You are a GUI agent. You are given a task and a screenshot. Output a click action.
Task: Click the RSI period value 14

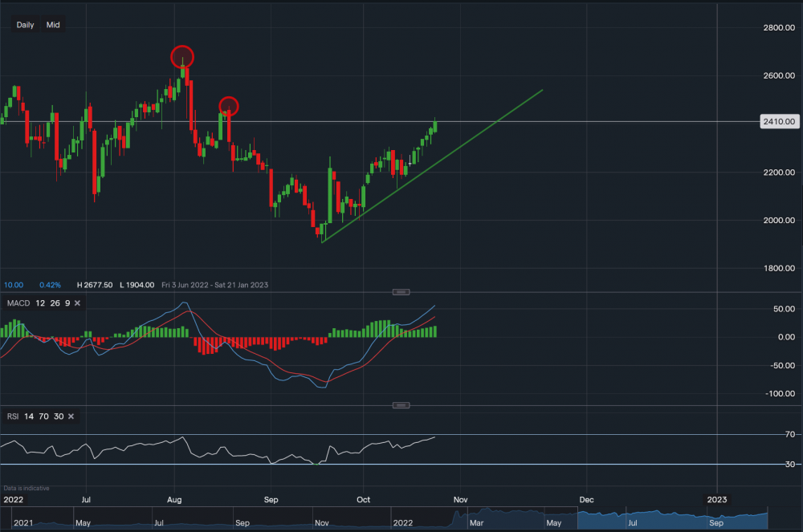[29, 416]
